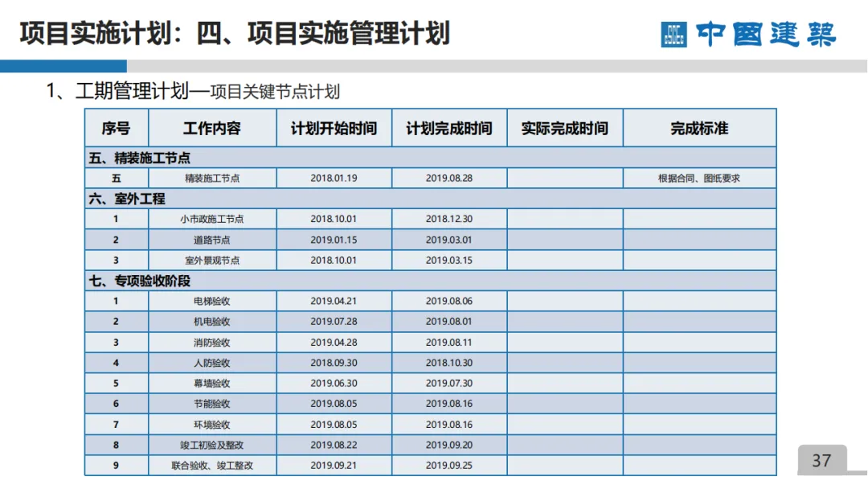This screenshot has width=868, height=489.
Task: Click start date 2019.09.21
Action: [334, 466]
